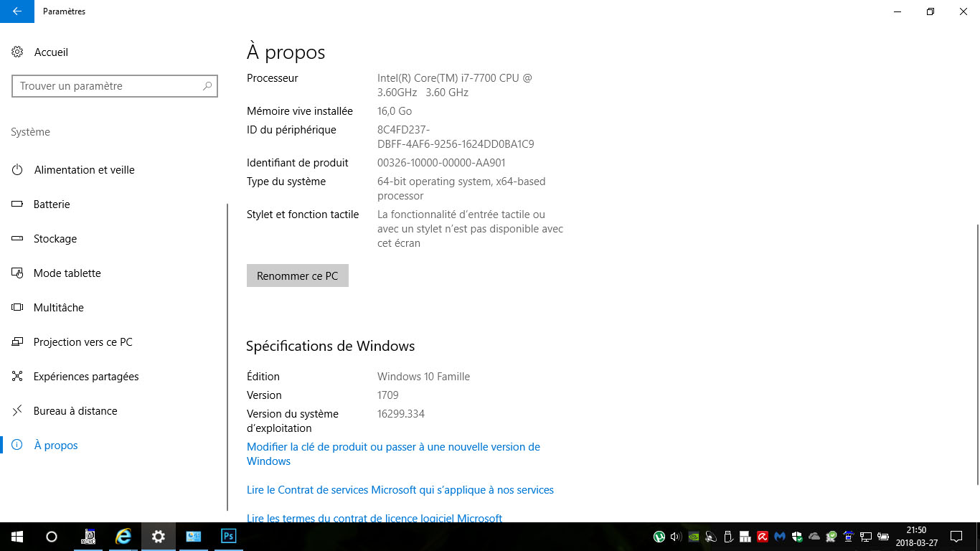980x551 pixels.
Task: Click the search magnifier in Trouver un paramètre
Action: coord(207,86)
